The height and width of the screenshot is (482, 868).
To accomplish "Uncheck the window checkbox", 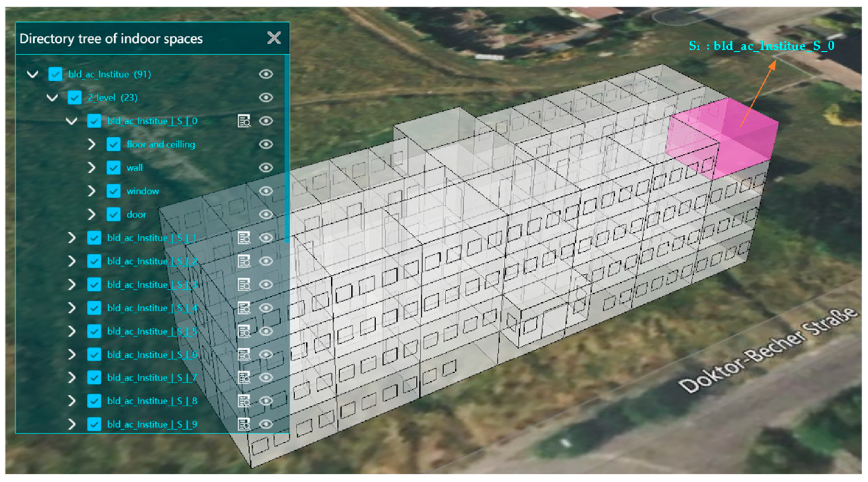I will click(x=113, y=191).
